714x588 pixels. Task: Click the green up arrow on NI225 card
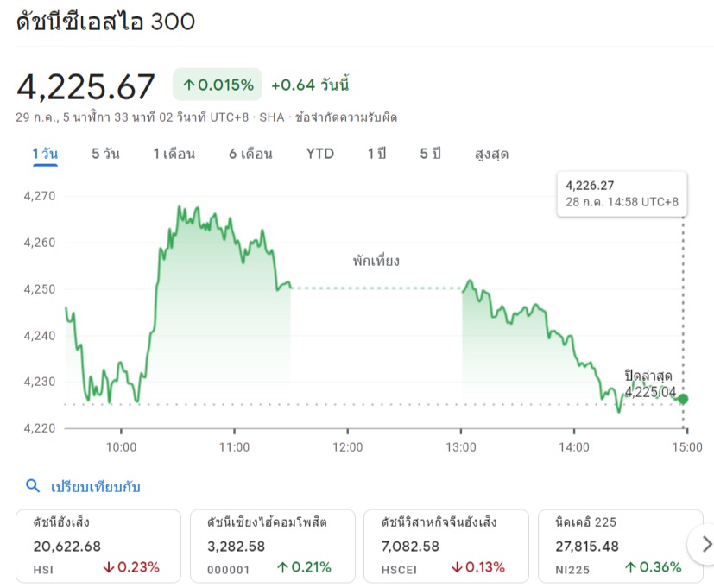pyautogui.click(x=631, y=567)
